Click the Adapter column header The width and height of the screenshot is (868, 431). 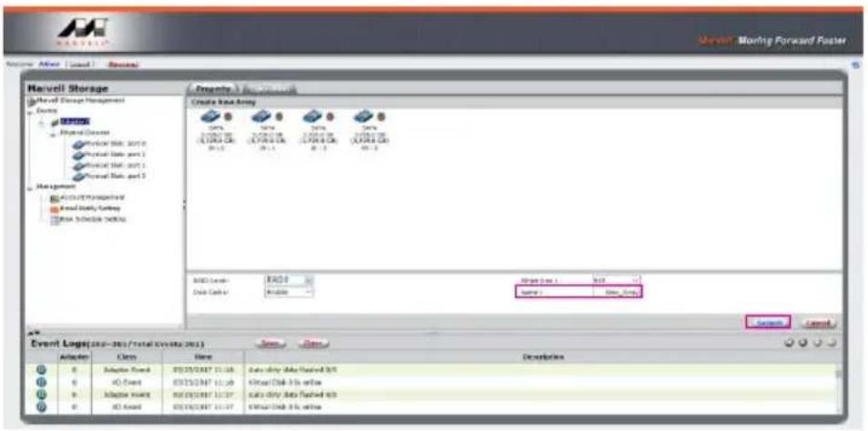tap(73, 357)
